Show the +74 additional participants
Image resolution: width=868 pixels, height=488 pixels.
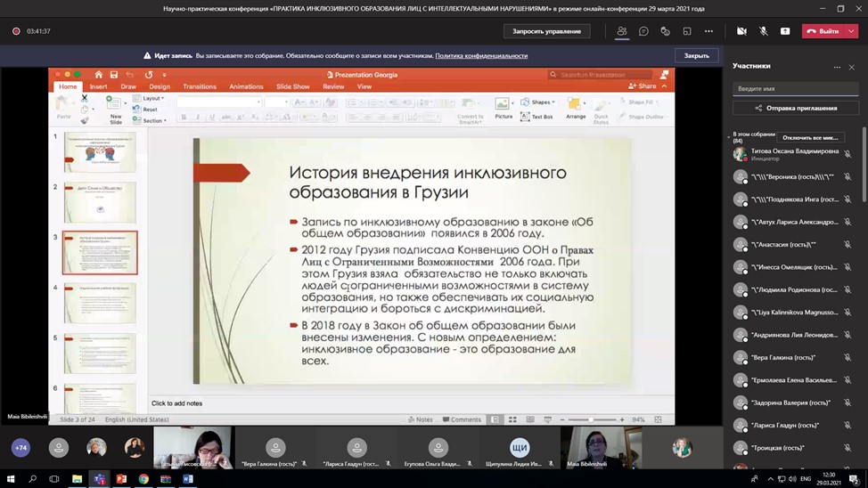tap(20, 448)
